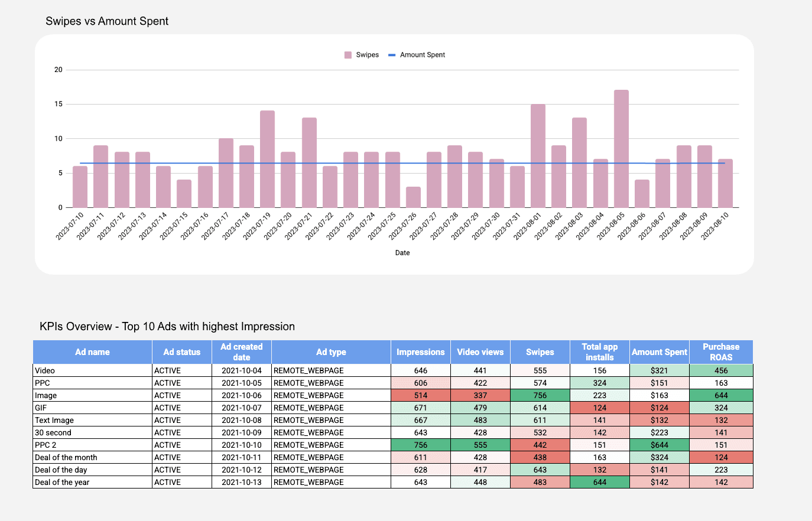This screenshot has height=521, width=812.
Task: Select the 'PPC' ad name cell
Action: [x=92, y=383]
